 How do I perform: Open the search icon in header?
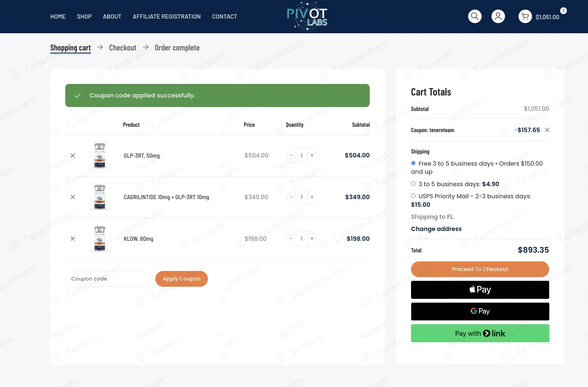[x=475, y=16]
